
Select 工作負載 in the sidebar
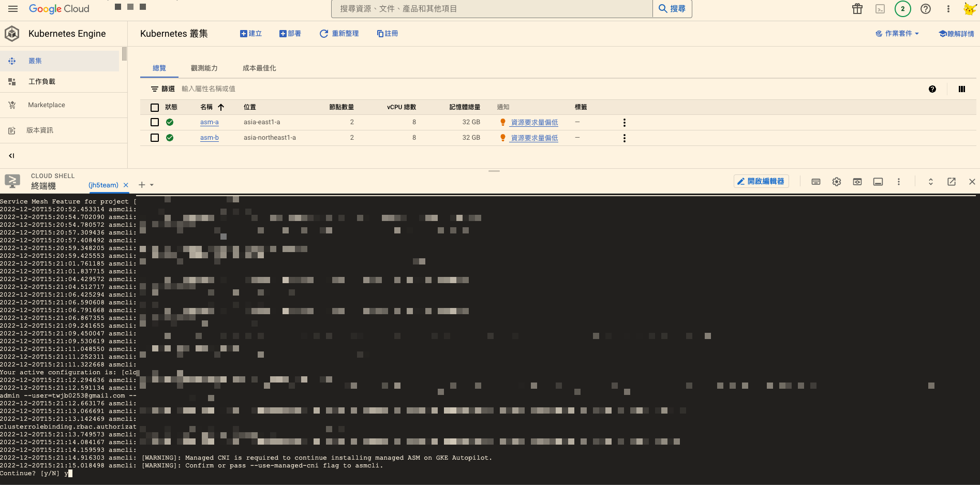tap(60, 82)
